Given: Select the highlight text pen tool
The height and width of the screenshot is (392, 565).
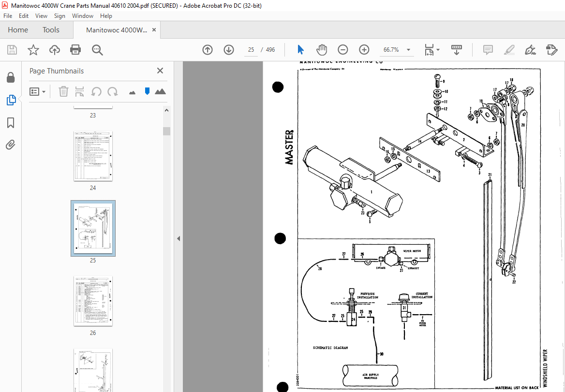Looking at the screenshot, I should click(x=509, y=50).
